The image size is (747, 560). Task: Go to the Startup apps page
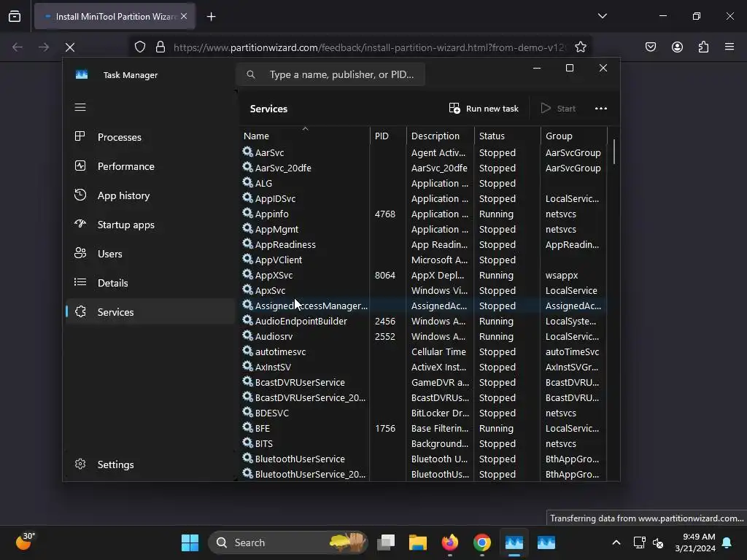[x=150, y=225]
